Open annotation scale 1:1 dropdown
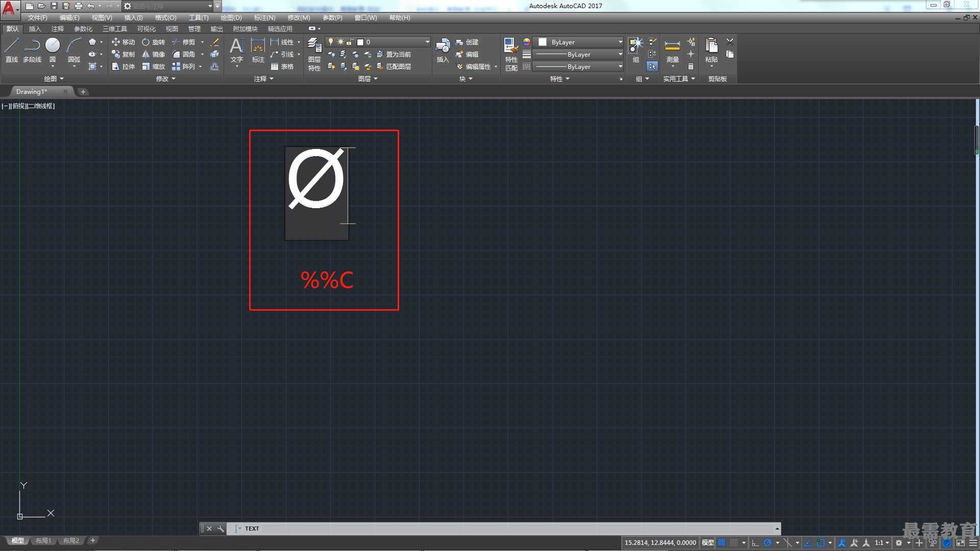The width and height of the screenshot is (980, 551). click(881, 543)
